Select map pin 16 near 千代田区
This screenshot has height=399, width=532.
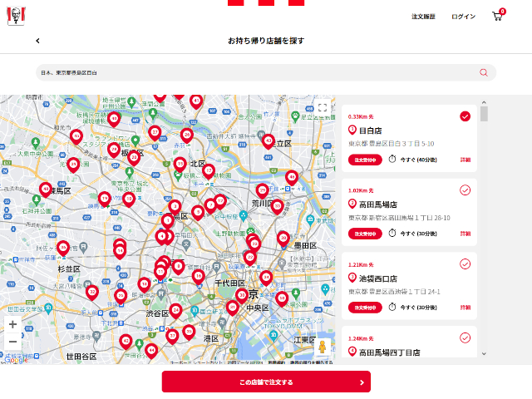point(199,276)
